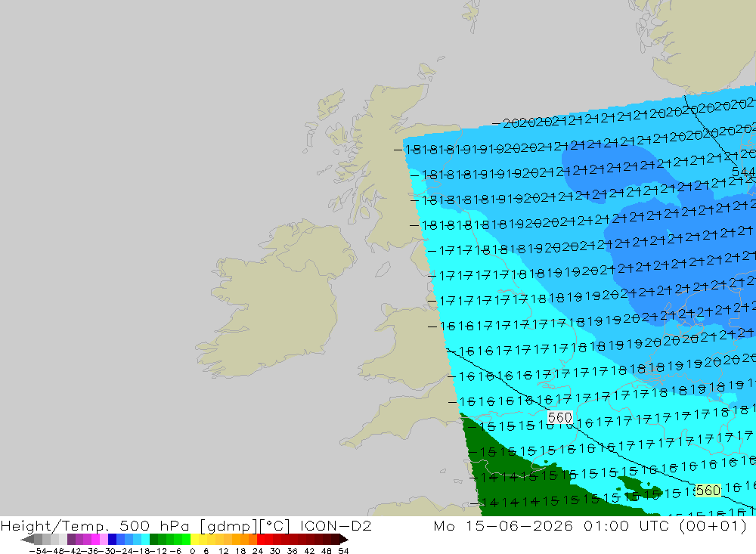Click the 'UTC' timezone text
The width and height of the screenshot is (756, 554).
(x=655, y=525)
